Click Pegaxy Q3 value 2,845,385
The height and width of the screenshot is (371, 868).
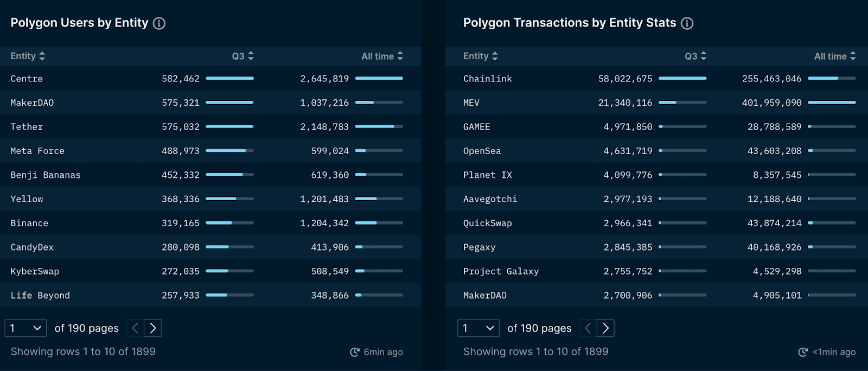coord(628,247)
